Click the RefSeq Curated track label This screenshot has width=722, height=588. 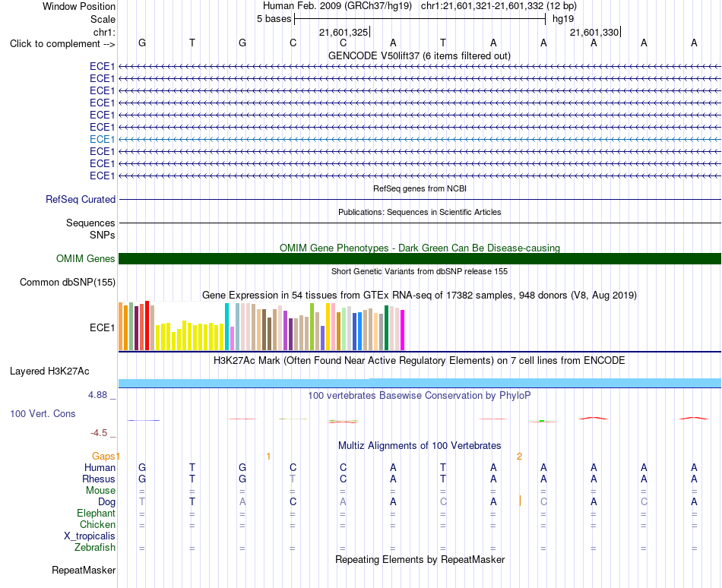81,199
